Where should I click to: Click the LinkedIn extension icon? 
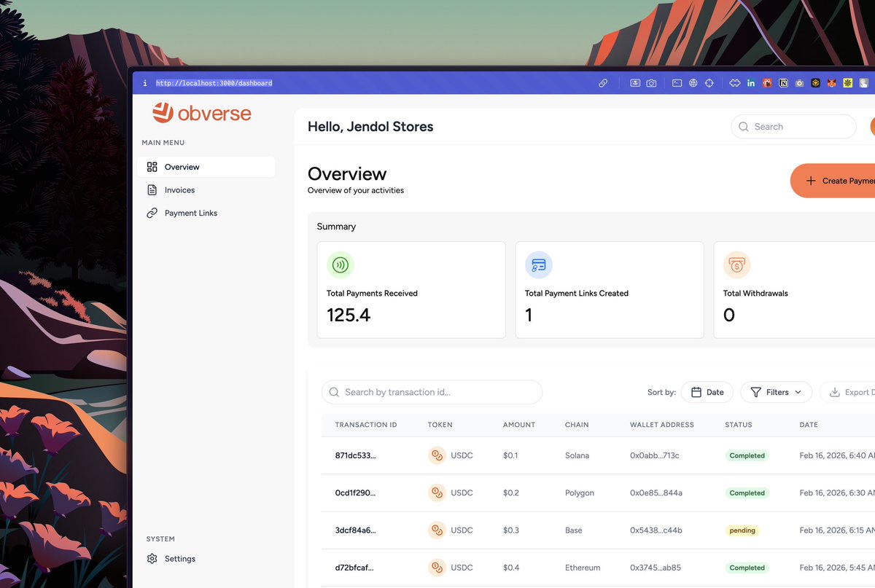click(x=751, y=84)
